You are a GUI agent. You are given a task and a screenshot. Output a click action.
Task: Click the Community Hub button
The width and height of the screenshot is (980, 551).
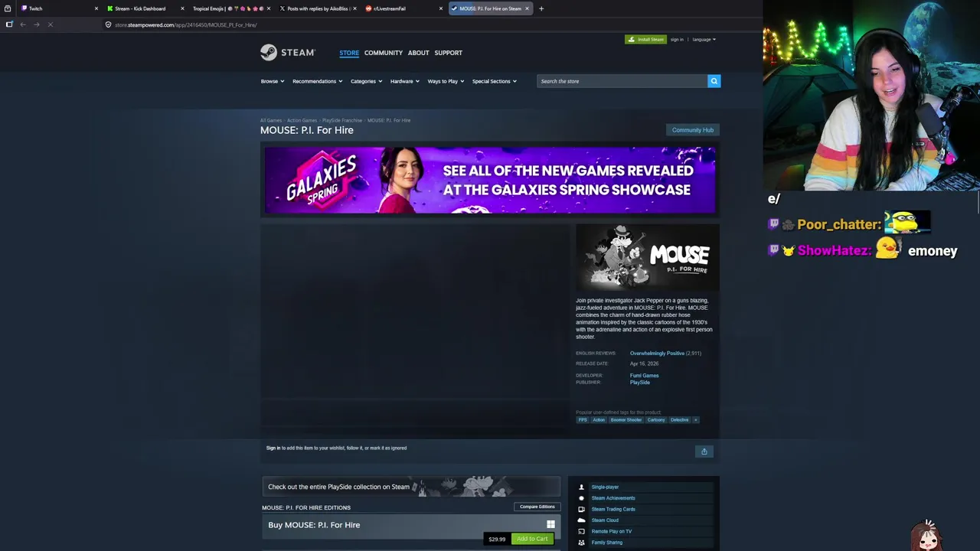pyautogui.click(x=693, y=130)
